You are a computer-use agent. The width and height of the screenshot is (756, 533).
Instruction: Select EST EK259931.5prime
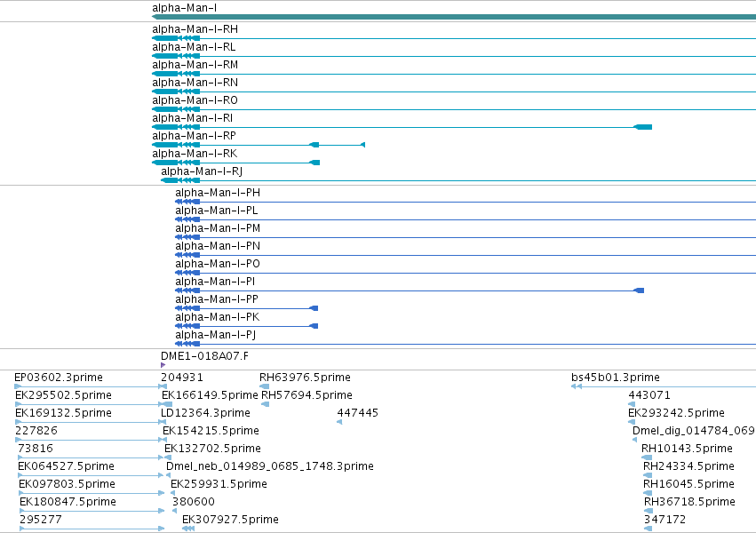(x=219, y=484)
